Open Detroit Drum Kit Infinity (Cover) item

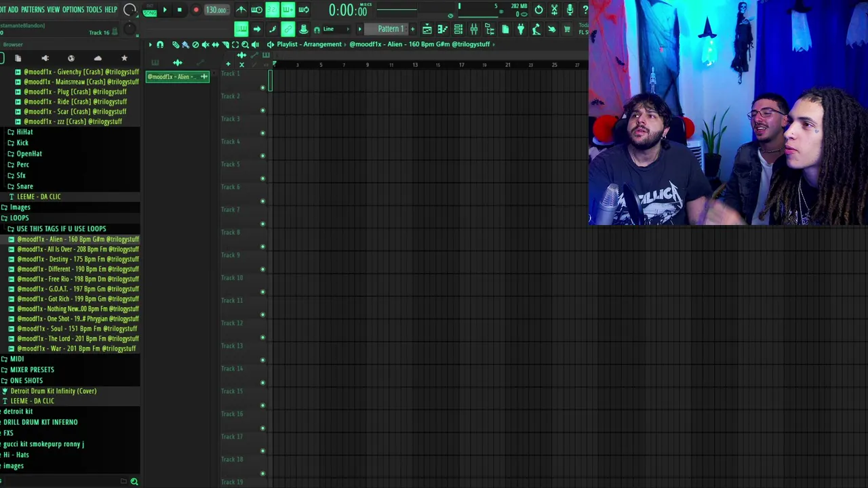(53, 391)
